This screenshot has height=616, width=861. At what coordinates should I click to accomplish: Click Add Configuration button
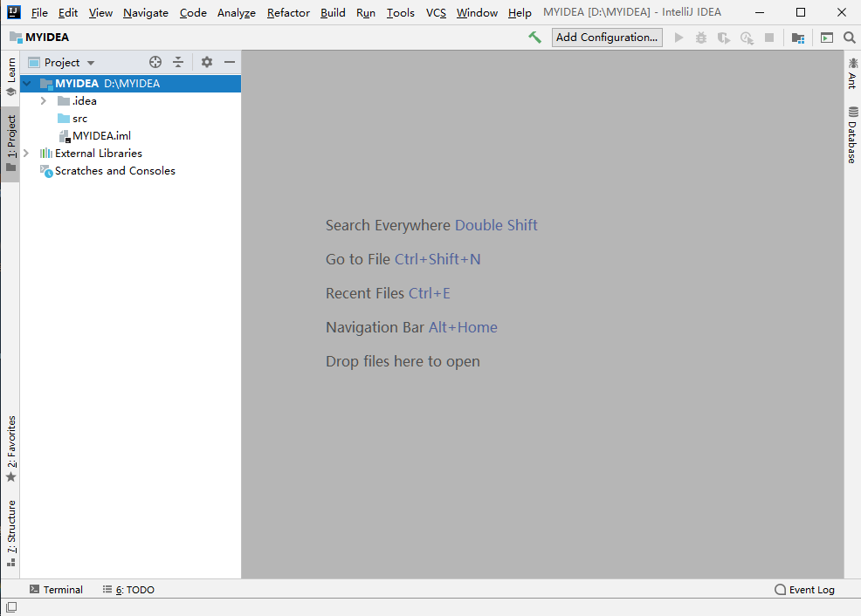tap(607, 38)
